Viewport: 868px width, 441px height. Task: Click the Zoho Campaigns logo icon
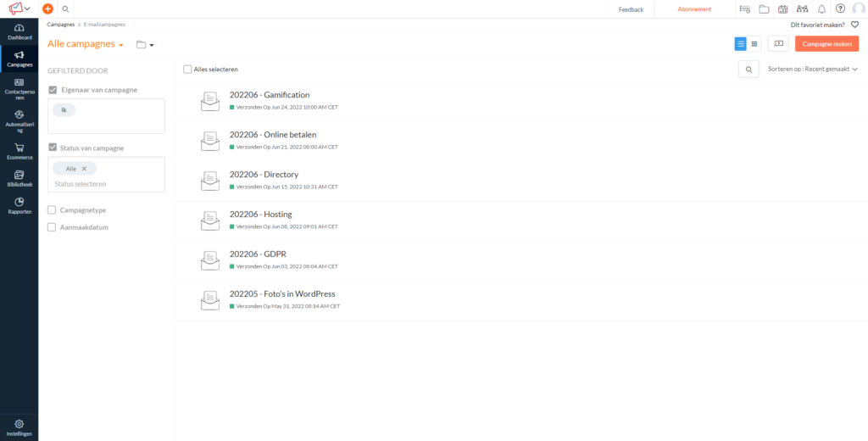tap(15, 8)
